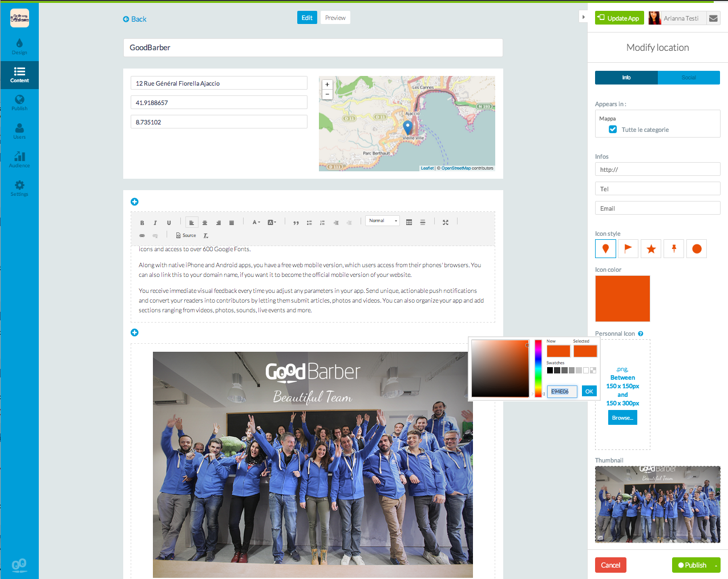
Task: Click OK in the color picker
Action: coord(589,391)
